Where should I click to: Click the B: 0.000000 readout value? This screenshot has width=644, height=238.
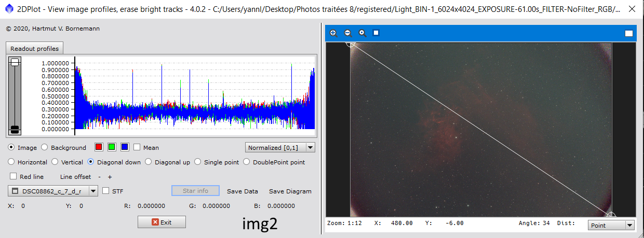click(281, 206)
